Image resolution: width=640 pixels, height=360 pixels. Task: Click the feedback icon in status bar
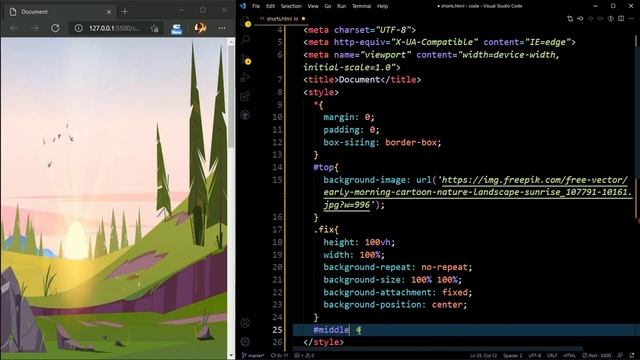point(620,356)
